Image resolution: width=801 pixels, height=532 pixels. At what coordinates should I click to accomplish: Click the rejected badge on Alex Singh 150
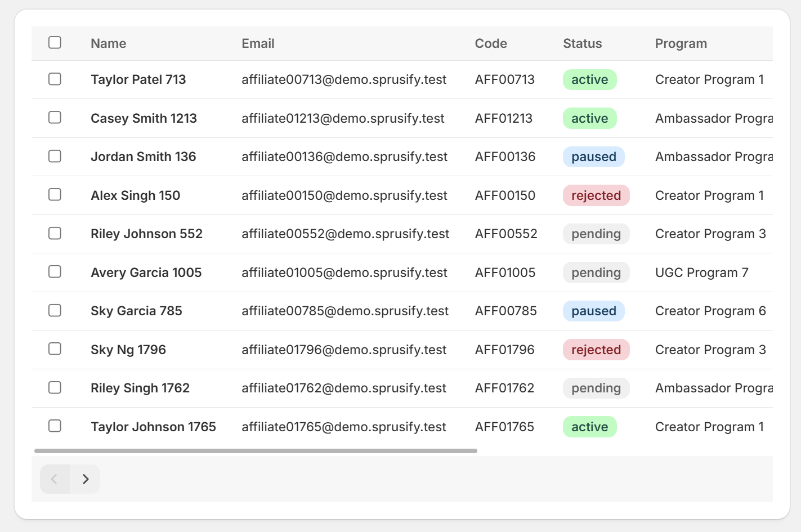(596, 195)
